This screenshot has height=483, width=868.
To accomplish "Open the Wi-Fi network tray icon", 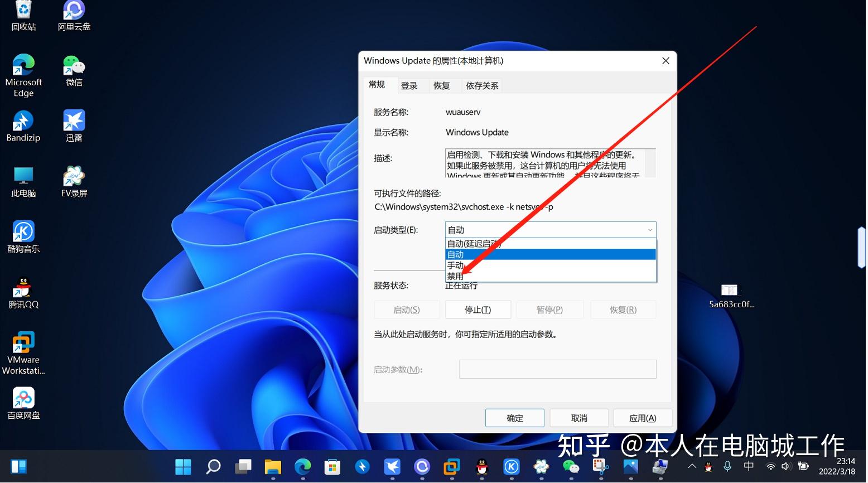I will coord(770,466).
